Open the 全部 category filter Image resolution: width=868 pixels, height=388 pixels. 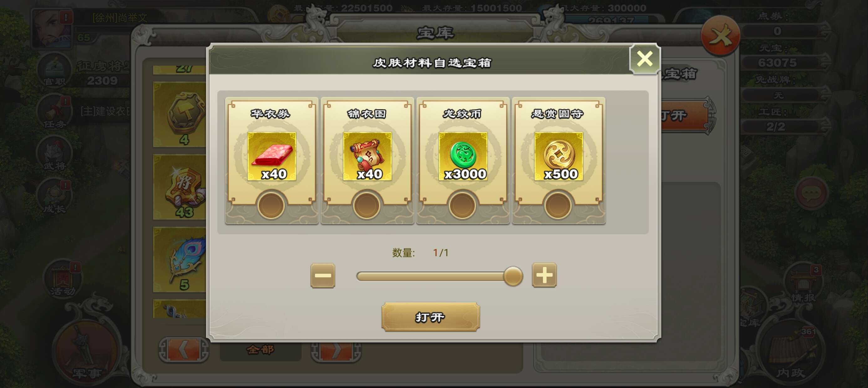pos(261,350)
